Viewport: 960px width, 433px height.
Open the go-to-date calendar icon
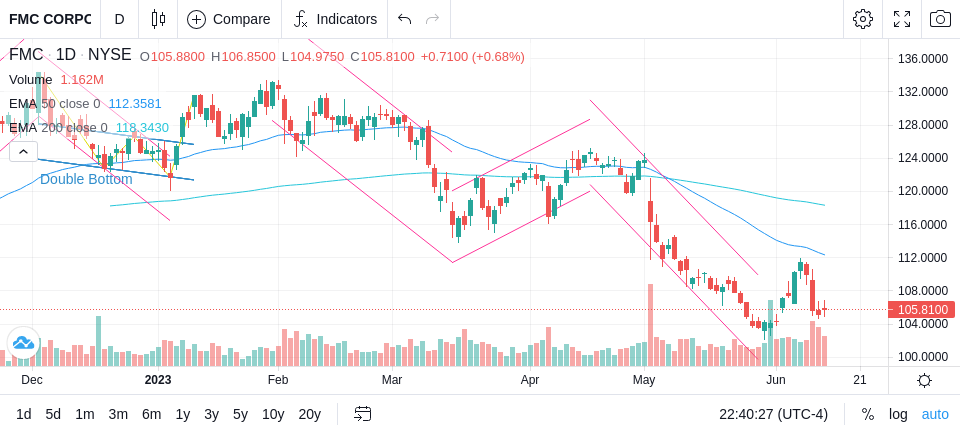click(362, 414)
